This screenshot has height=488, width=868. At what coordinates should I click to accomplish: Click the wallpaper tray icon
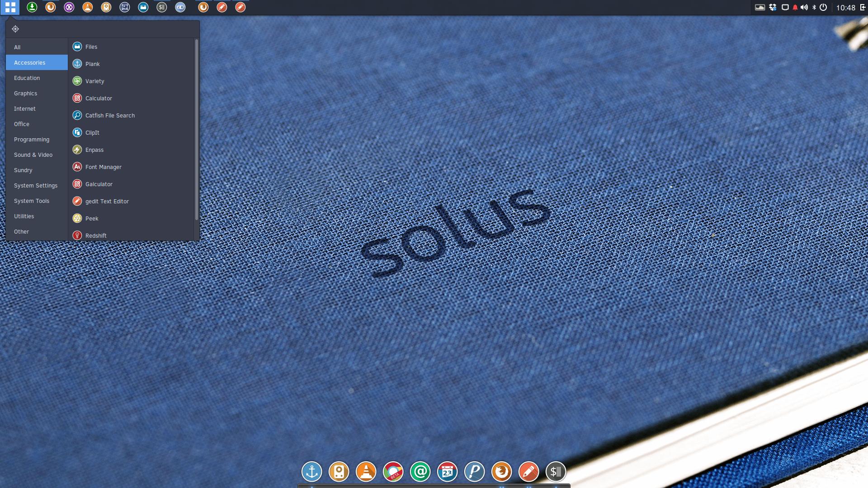coord(759,7)
